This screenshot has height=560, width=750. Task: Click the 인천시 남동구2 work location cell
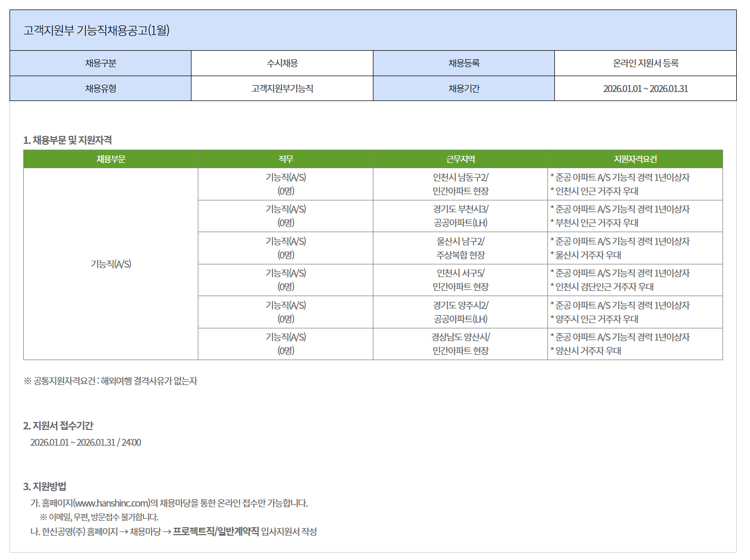[x=460, y=184]
